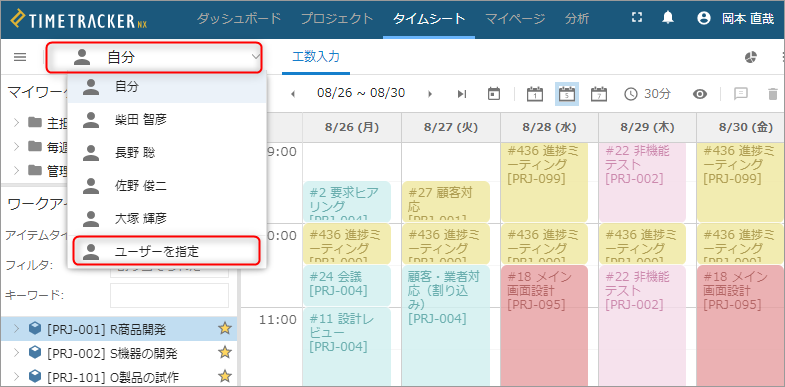Screen dimensions: 785x387
Task: Click the trash delete icon
Action: coord(773,94)
